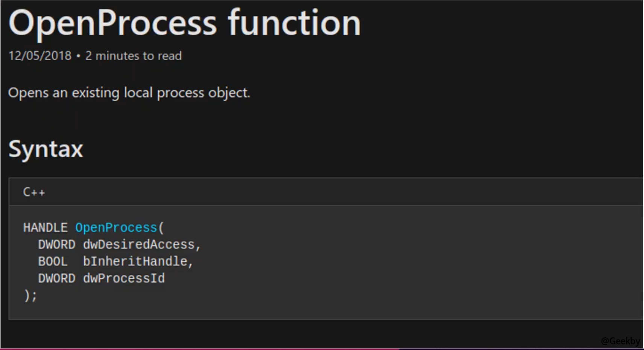Viewport: 644px width, 350px height.
Task: Click the "Opens an existing local process object" description
Action: pyautogui.click(x=129, y=93)
